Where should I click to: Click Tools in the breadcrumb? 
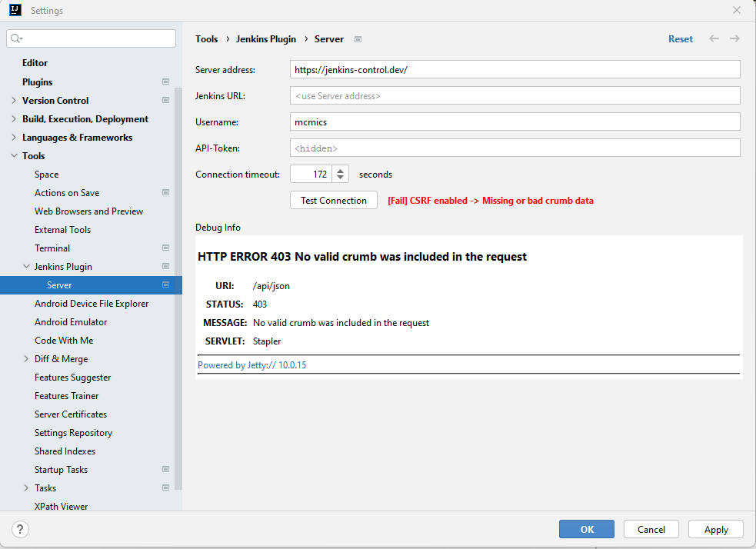(206, 39)
